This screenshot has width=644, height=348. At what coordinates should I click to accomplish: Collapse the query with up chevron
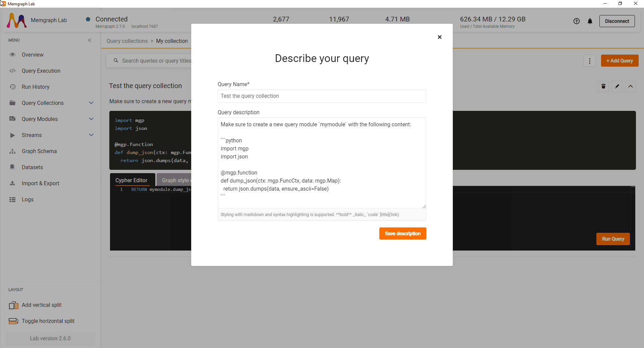pyautogui.click(x=631, y=86)
